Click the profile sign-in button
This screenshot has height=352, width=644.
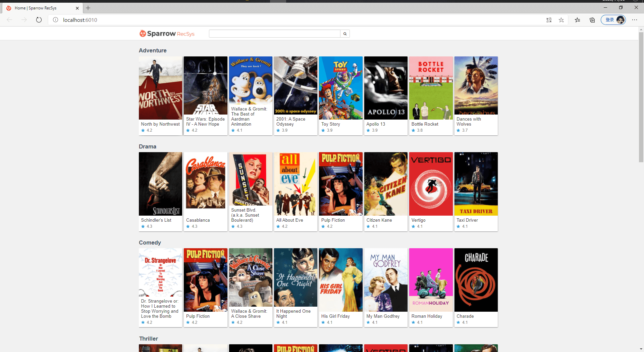pyautogui.click(x=613, y=20)
